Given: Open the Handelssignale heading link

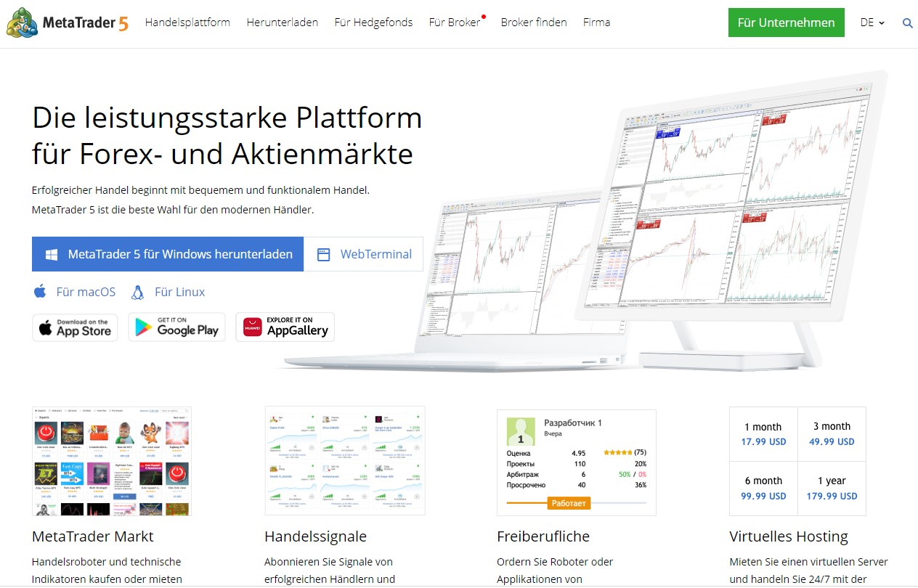Looking at the screenshot, I should [316, 536].
